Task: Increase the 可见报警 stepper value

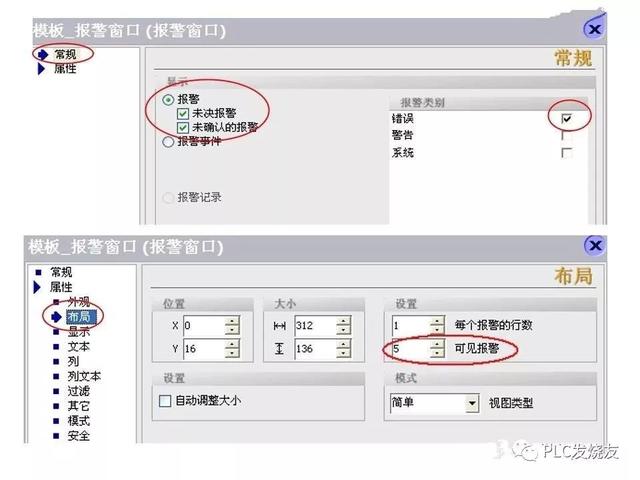Action: 437,344
